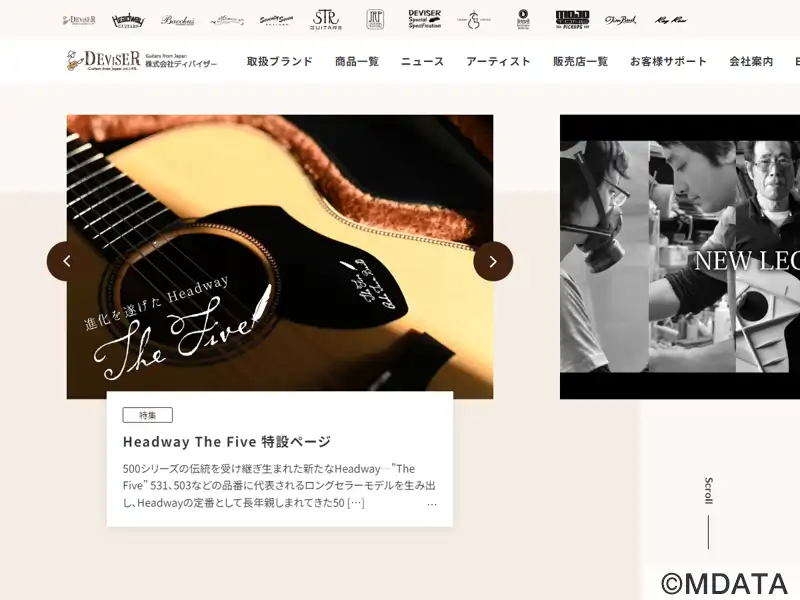Open the violin-shaped brand logo
The height and width of the screenshot is (600, 800).
(474, 20)
